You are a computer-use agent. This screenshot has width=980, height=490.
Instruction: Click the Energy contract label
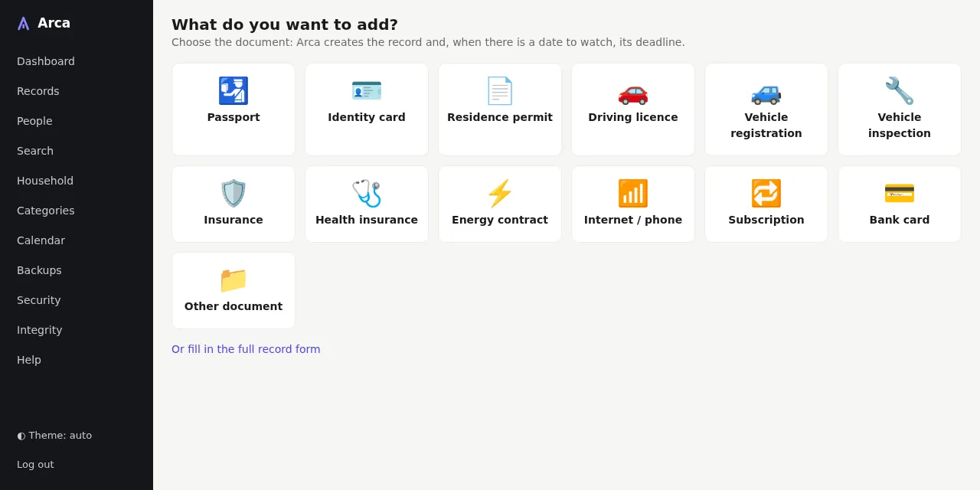coord(500,220)
